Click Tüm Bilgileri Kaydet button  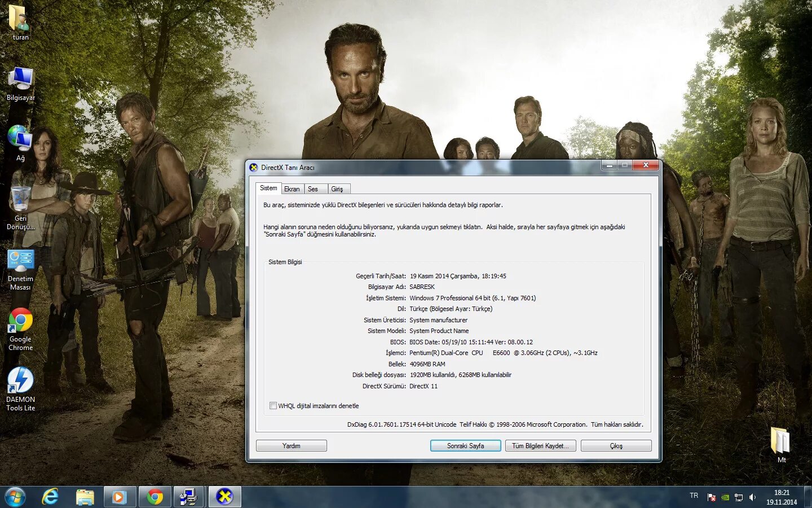pyautogui.click(x=541, y=446)
